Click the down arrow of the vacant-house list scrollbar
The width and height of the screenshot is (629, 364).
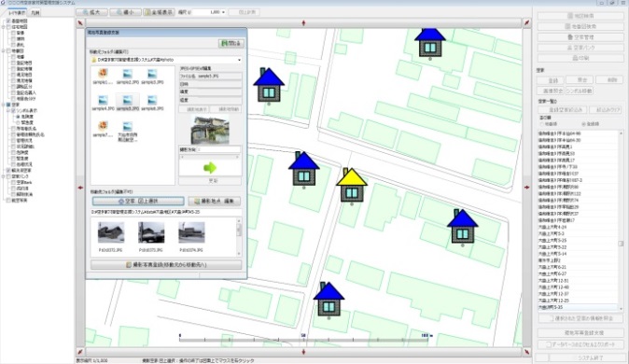point(621,309)
